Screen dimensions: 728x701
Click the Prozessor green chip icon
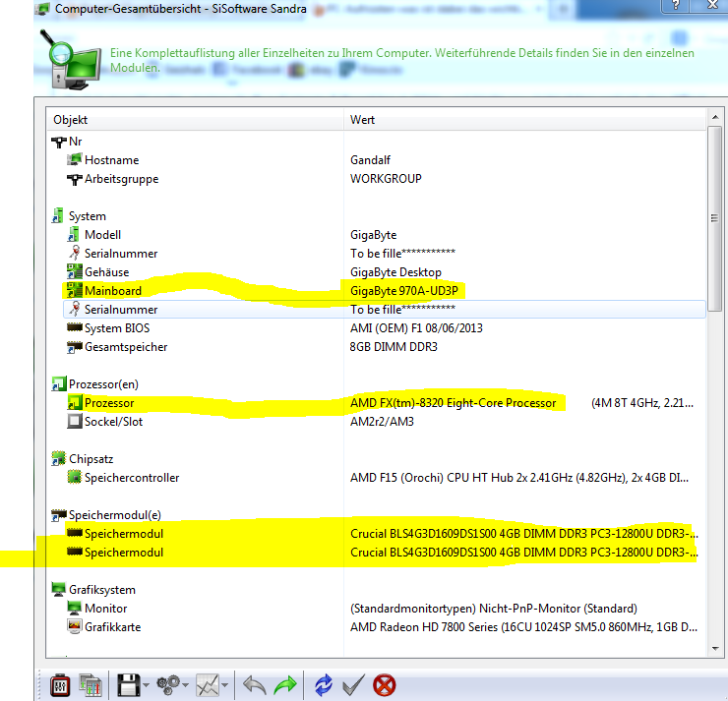point(75,402)
